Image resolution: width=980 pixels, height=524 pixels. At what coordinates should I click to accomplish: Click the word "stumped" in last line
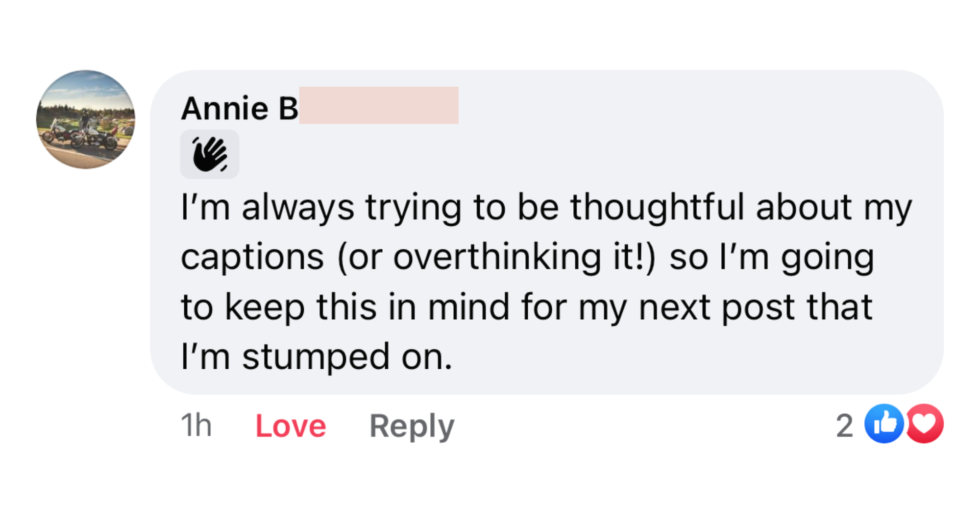tap(316, 357)
